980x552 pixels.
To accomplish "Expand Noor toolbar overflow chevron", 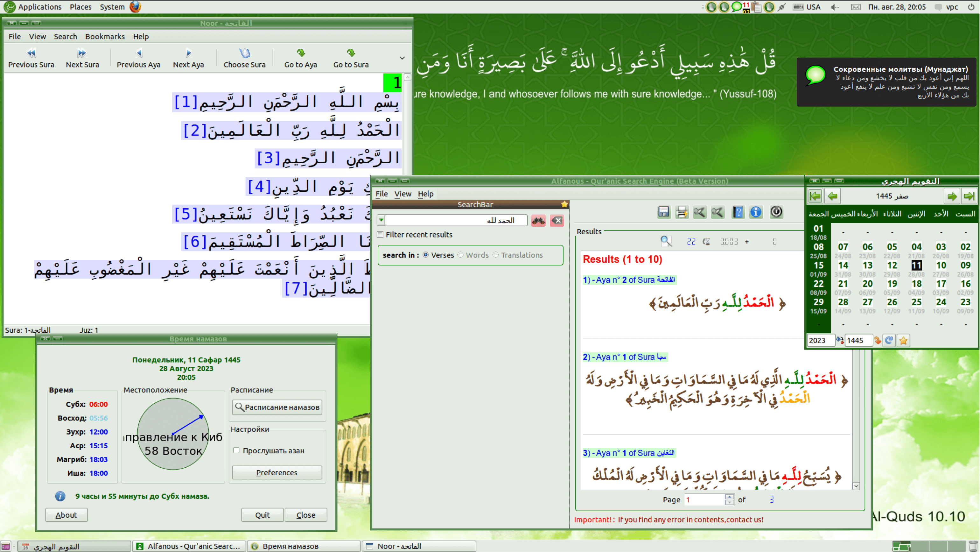I will [402, 58].
